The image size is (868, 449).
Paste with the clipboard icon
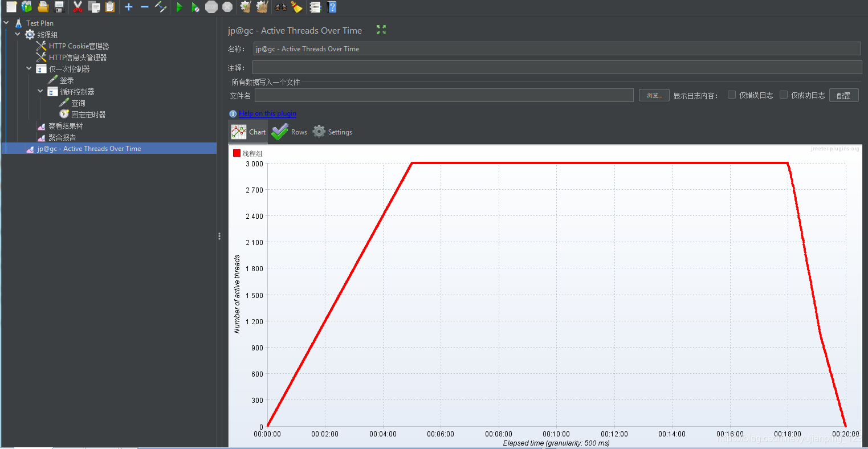coord(110,7)
